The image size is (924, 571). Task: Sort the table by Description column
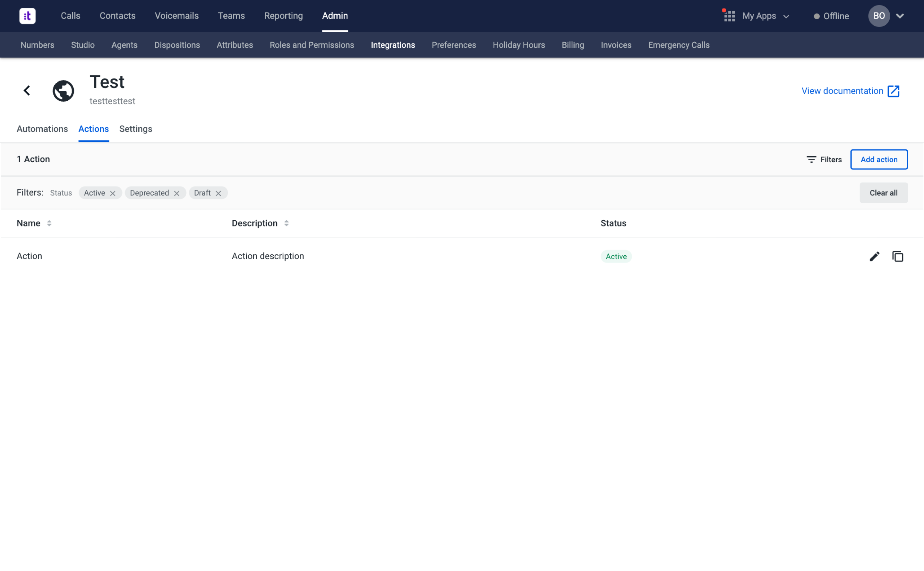(x=286, y=223)
